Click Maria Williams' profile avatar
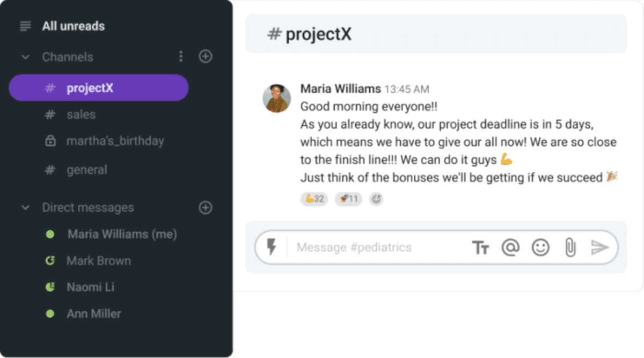 pyautogui.click(x=276, y=98)
